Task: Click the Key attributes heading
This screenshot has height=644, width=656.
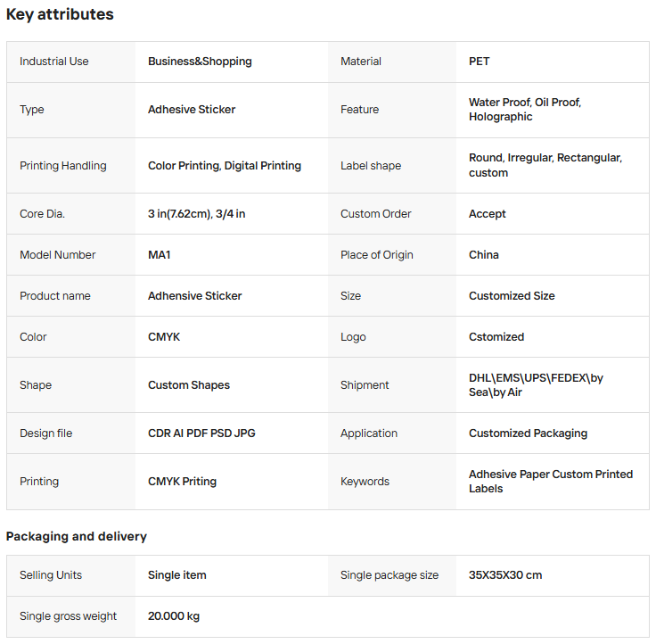Action: tap(60, 15)
